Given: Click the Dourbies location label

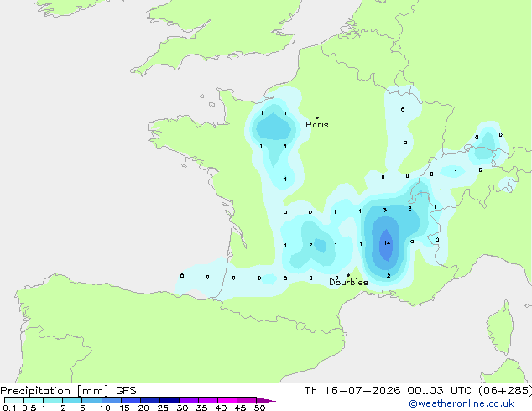Looking at the screenshot, I should [x=348, y=282].
